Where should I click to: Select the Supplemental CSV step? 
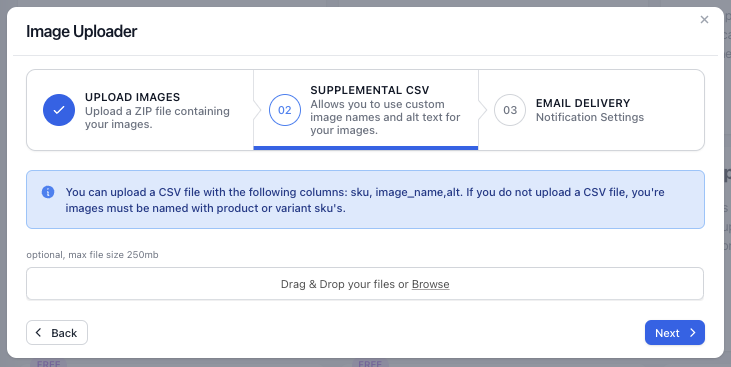pos(366,110)
